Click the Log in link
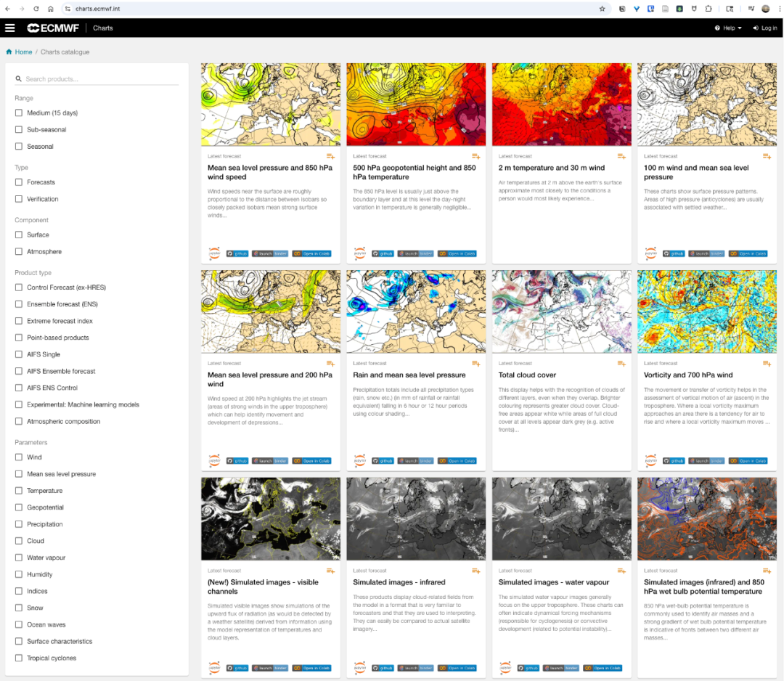The height and width of the screenshot is (681, 784). (765, 28)
